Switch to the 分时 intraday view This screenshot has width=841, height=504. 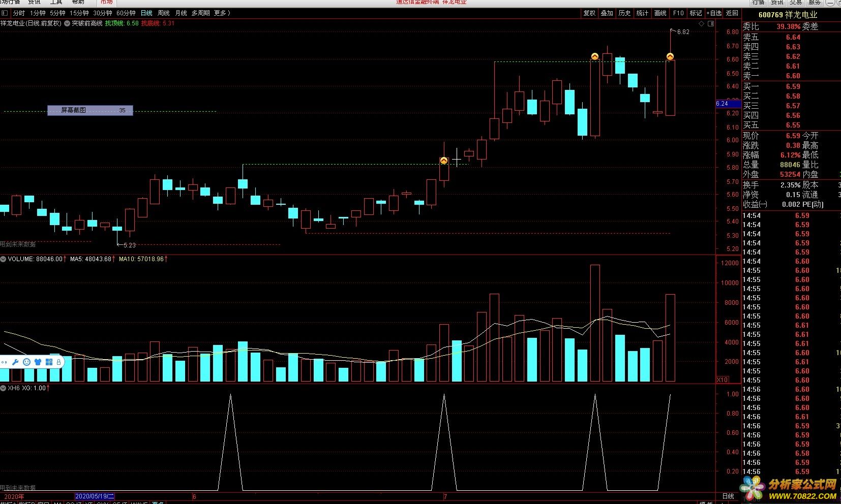pos(19,13)
